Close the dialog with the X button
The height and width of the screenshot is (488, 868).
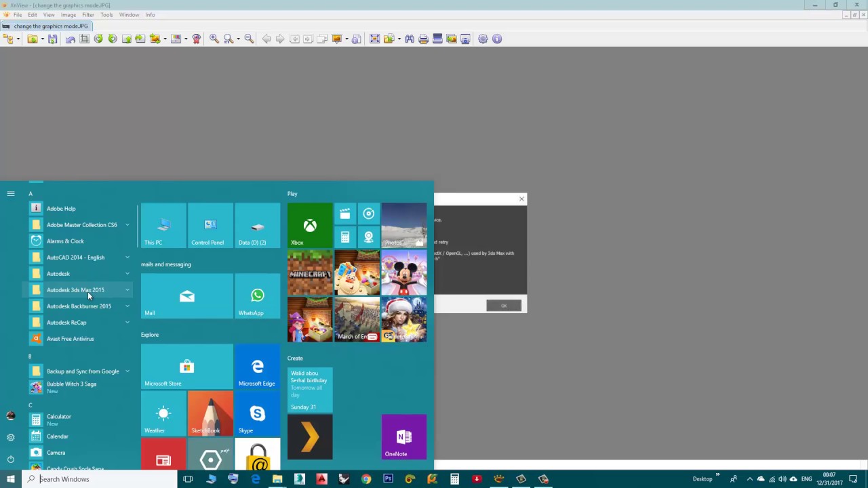point(521,199)
